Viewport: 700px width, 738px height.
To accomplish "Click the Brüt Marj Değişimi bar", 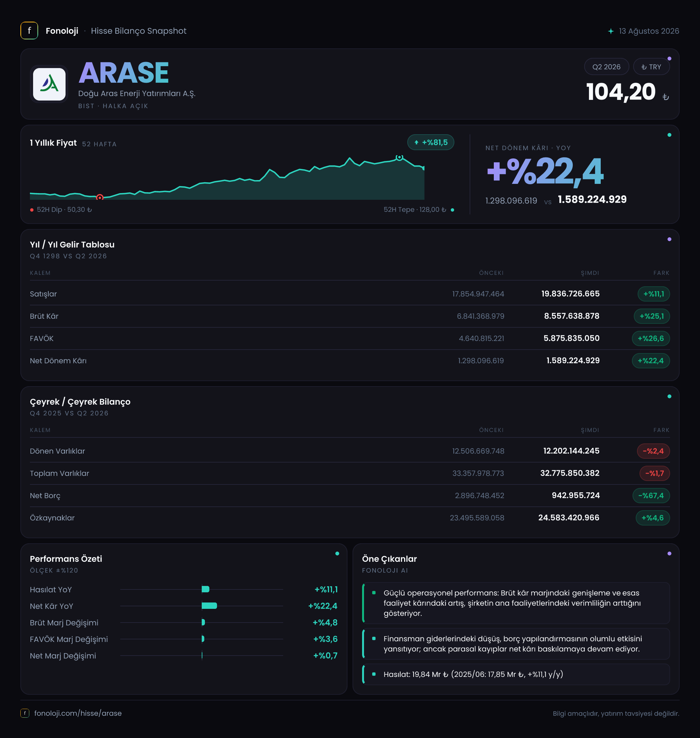I will pyautogui.click(x=203, y=622).
